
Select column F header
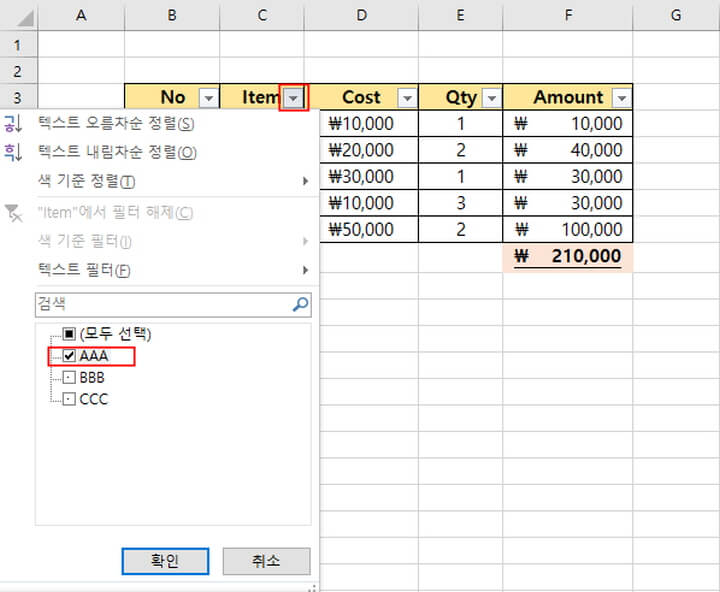coord(568,15)
